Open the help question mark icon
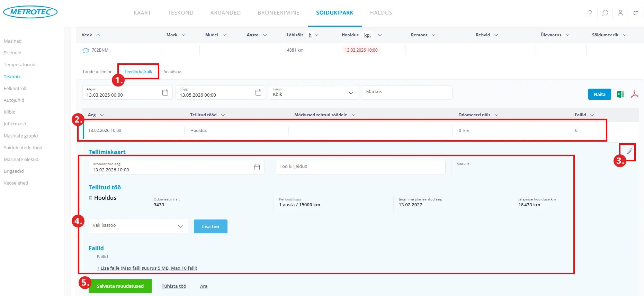The height and width of the screenshot is (296, 644). pos(590,13)
